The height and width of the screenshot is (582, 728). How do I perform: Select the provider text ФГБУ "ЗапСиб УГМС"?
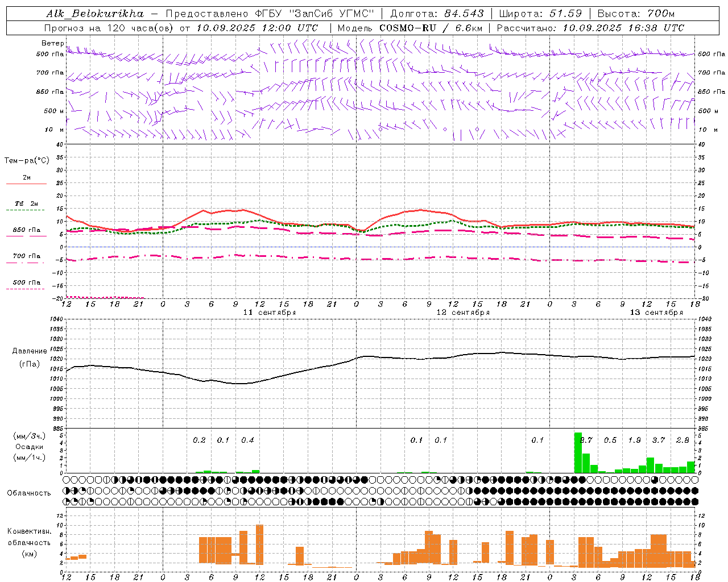[x=313, y=14]
